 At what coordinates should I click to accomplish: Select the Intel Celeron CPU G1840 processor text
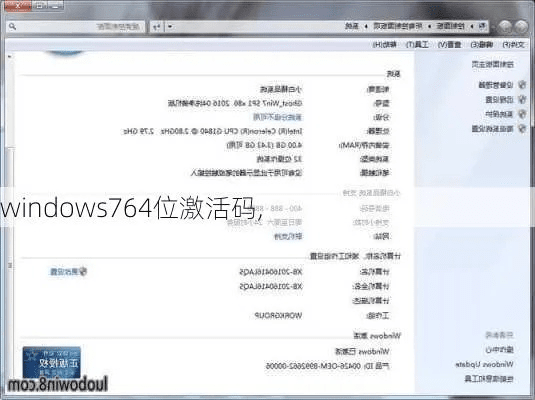coord(213,131)
